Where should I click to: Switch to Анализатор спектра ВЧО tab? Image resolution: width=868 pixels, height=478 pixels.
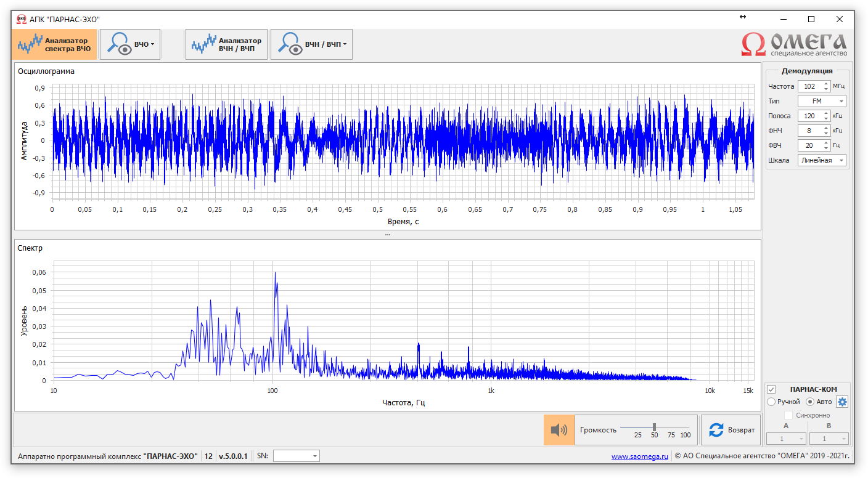point(54,44)
